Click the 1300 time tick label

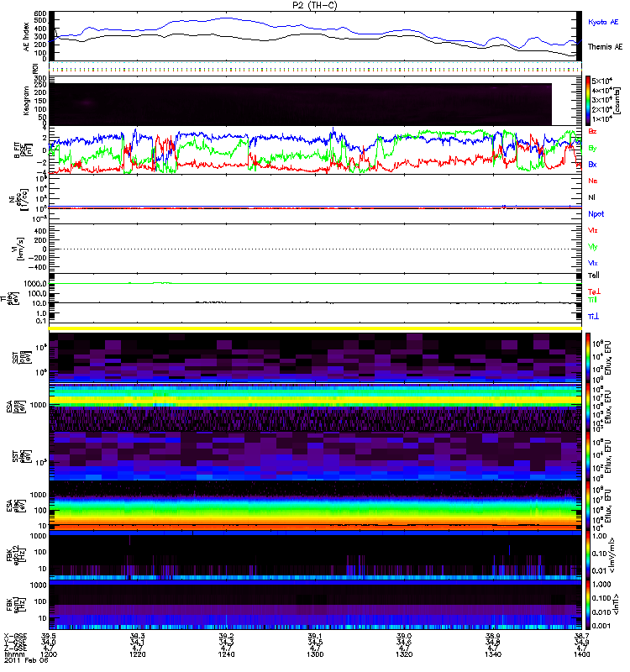pyautogui.click(x=315, y=653)
